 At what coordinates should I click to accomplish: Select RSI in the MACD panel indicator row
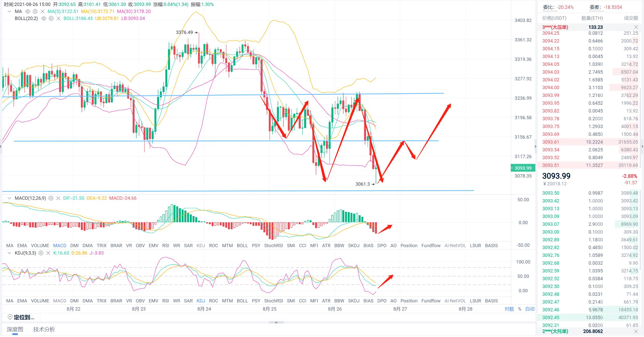pos(165,245)
